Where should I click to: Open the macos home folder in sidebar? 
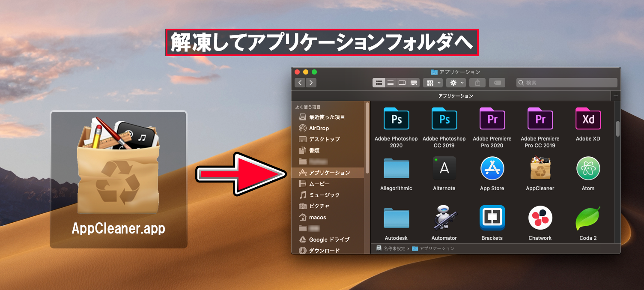[x=328, y=217]
